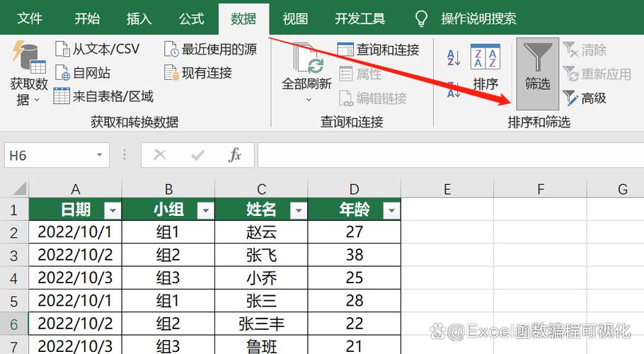Switch to the 开发工具 tab
Screen dimensions: 644x354
[360, 18]
